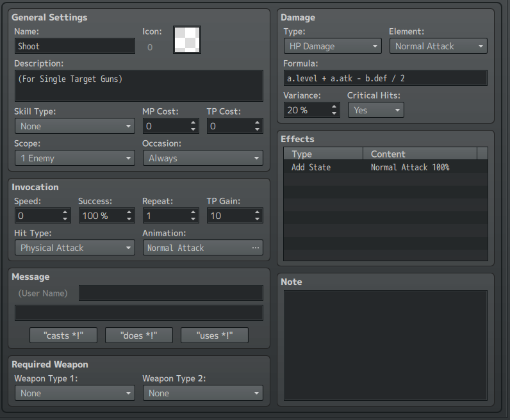Expand the Scope dropdown

[74, 158]
